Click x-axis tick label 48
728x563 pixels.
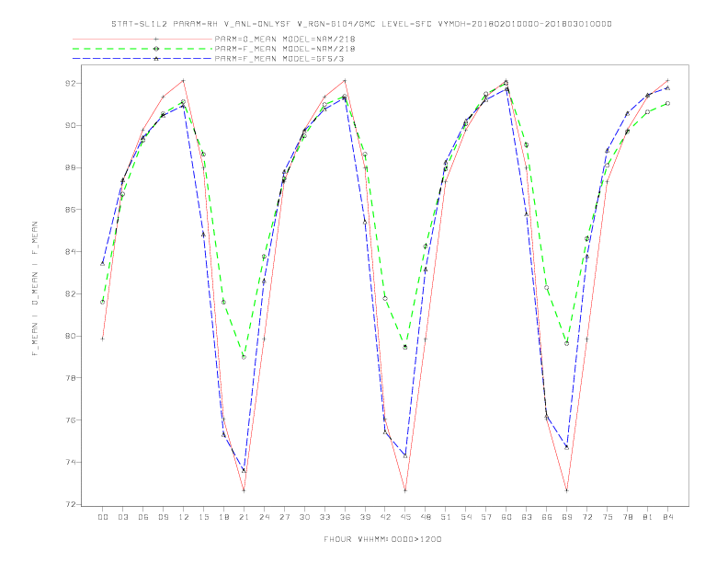pyautogui.click(x=426, y=517)
